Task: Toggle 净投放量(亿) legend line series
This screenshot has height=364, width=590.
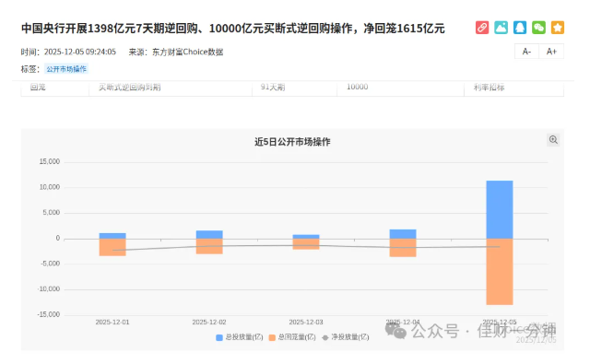Action: point(346,337)
